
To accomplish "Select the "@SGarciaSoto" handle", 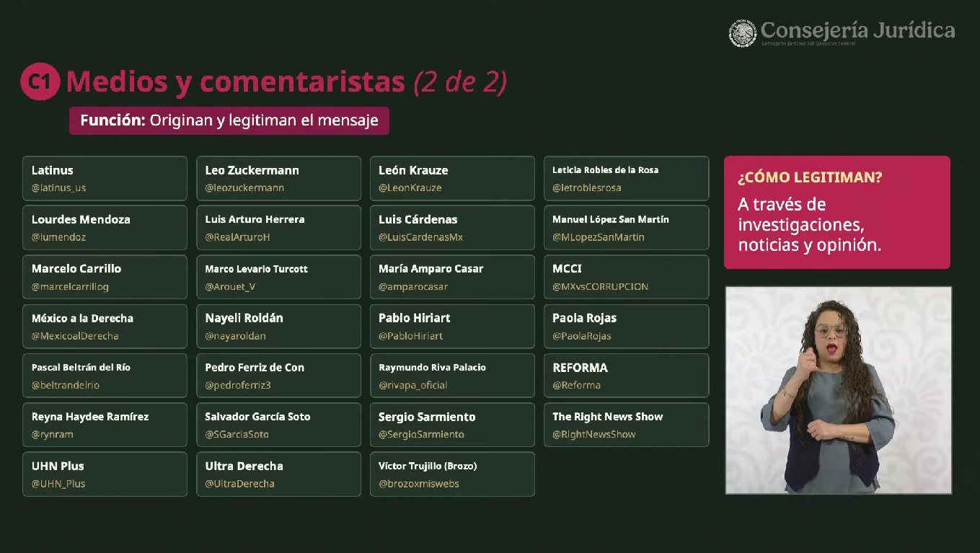I will (237, 435).
